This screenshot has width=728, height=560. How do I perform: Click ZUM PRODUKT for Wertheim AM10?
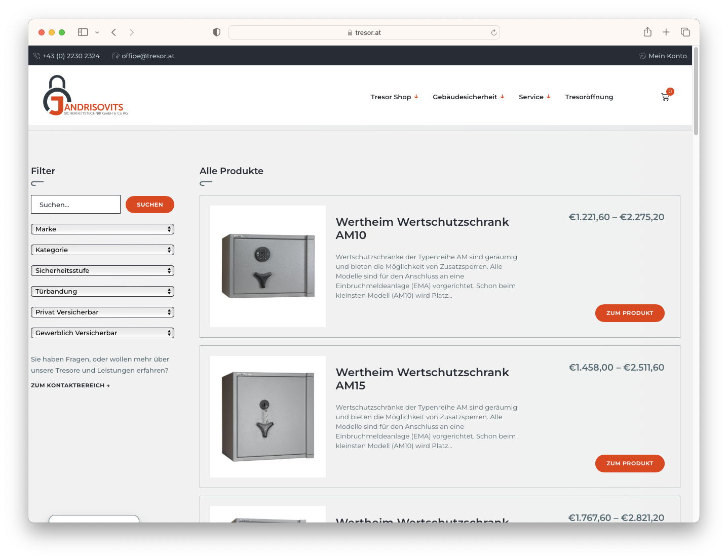click(630, 313)
